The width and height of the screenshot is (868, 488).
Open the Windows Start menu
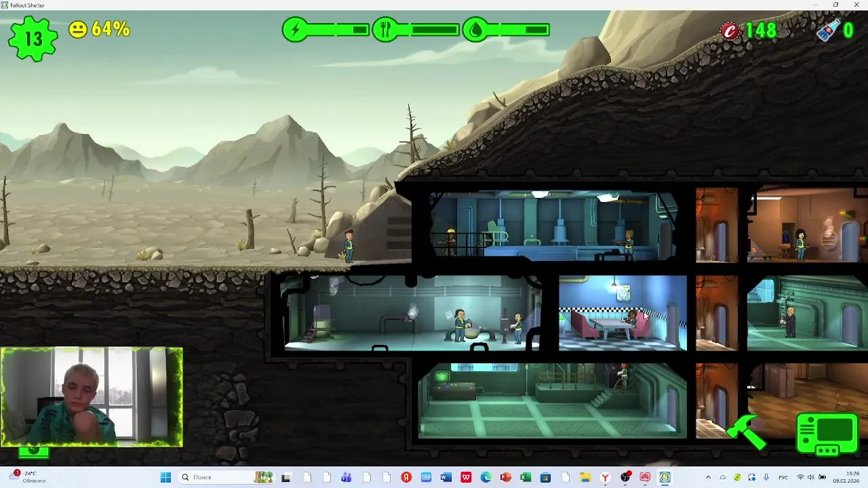(165, 477)
